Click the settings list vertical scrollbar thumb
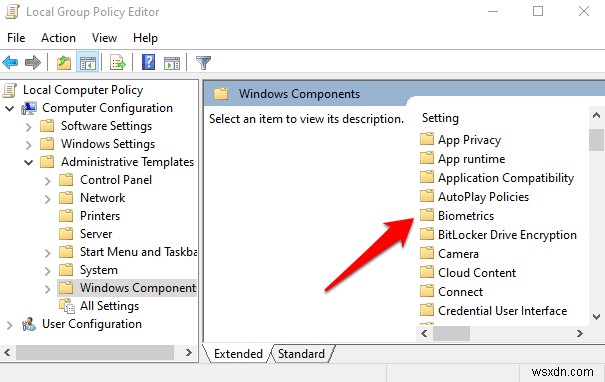 click(597, 140)
